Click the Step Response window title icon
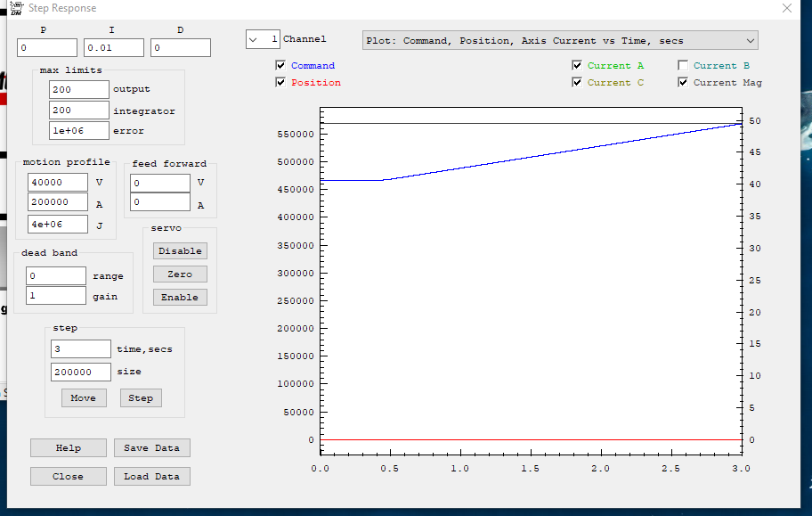The image size is (812, 516). pyautogui.click(x=16, y=8)
